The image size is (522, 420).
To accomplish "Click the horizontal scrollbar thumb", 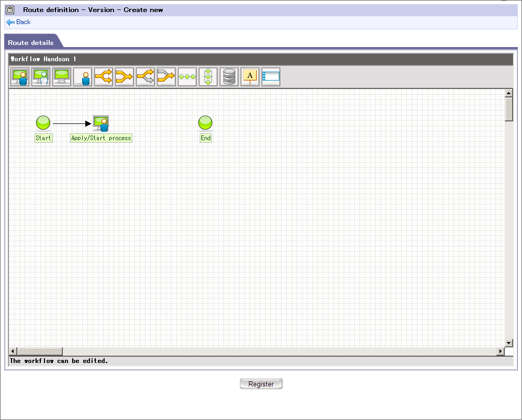I will 40,351.
